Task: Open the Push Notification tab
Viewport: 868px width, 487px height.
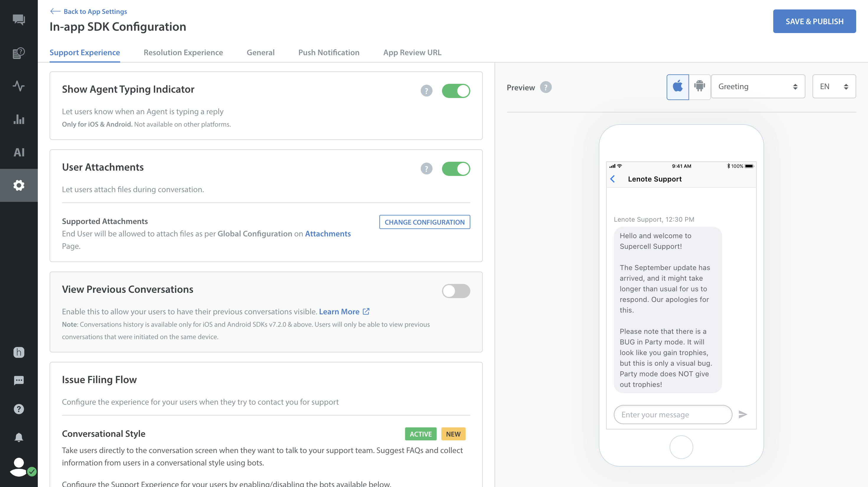Action: (x=329, y=53)
